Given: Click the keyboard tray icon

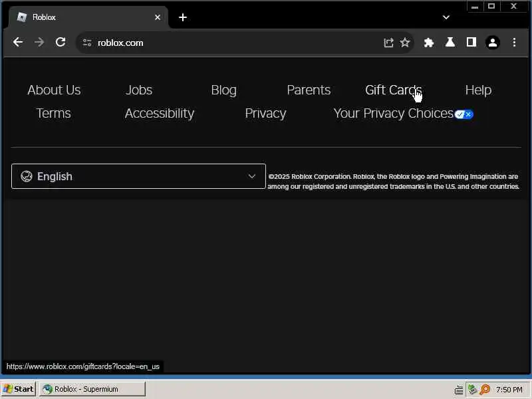Looking at the screenshot, I should point(459,390).
